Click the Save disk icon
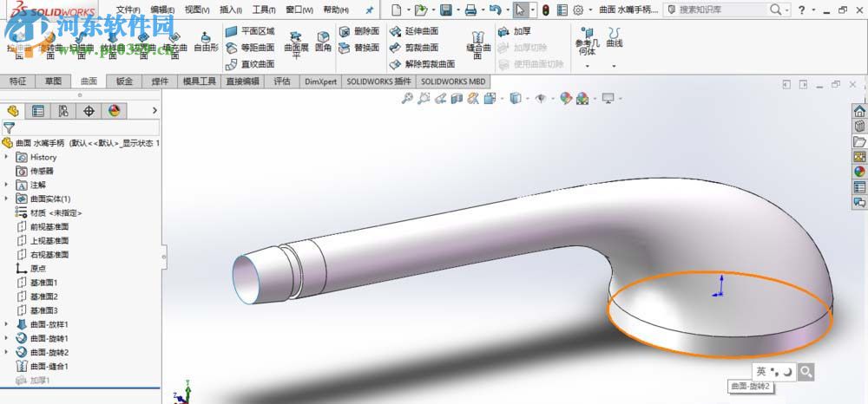868x404 pixels. (x=445, y=10)
